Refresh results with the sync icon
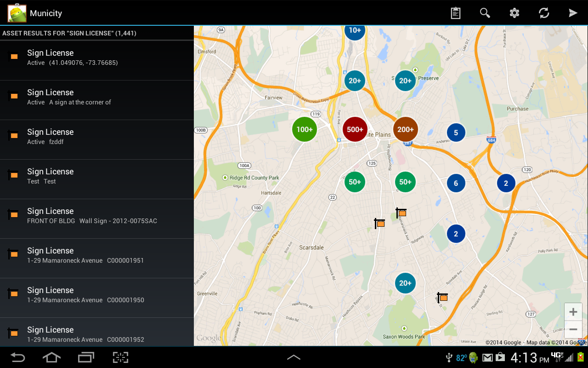This screenshot has width=588, height=368. (x=544, y=13)
